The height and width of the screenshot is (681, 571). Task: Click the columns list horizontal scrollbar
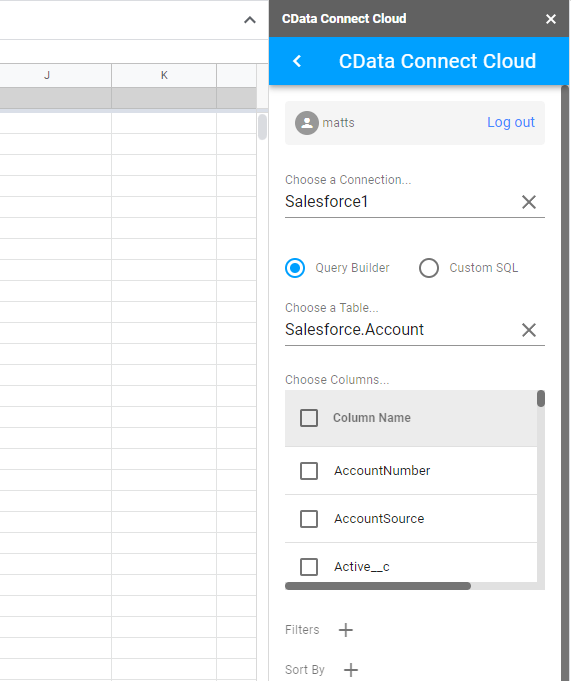(x=378, y=586)
